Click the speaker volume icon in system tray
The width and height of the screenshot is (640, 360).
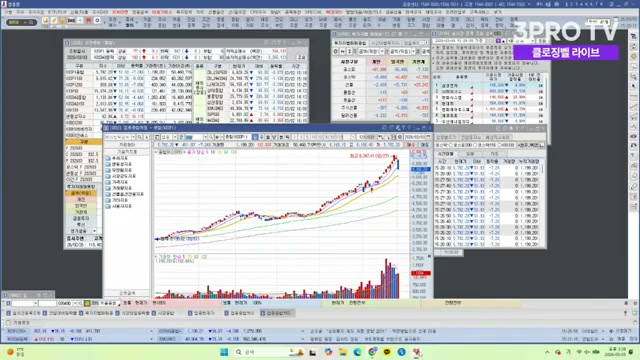[x=587, y=352]
